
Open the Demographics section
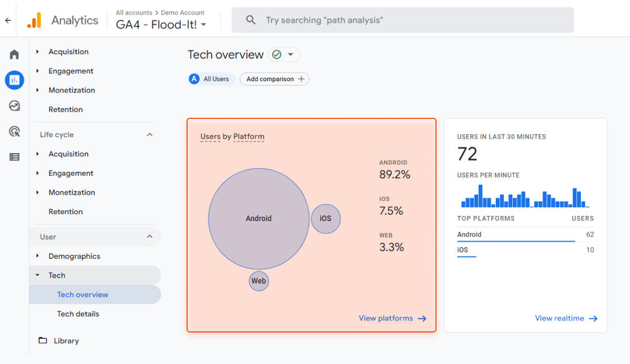(74, 256)
